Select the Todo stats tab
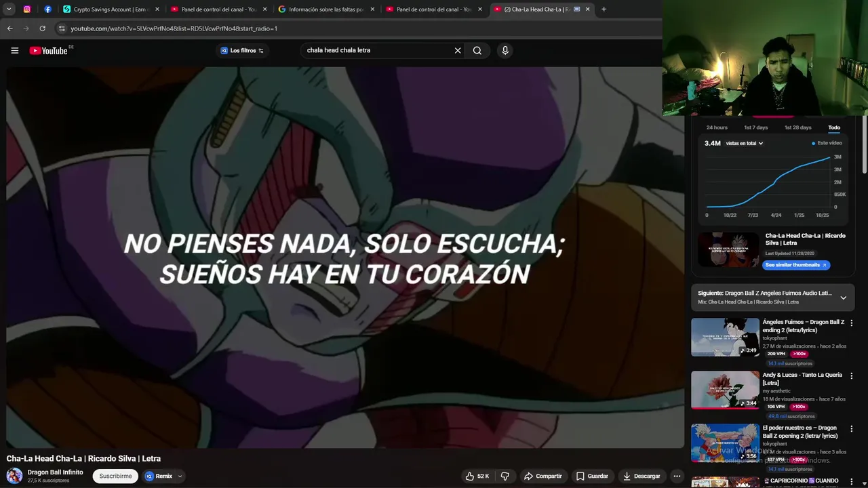The width and height of the screenshot is (868, 488). 834,127
